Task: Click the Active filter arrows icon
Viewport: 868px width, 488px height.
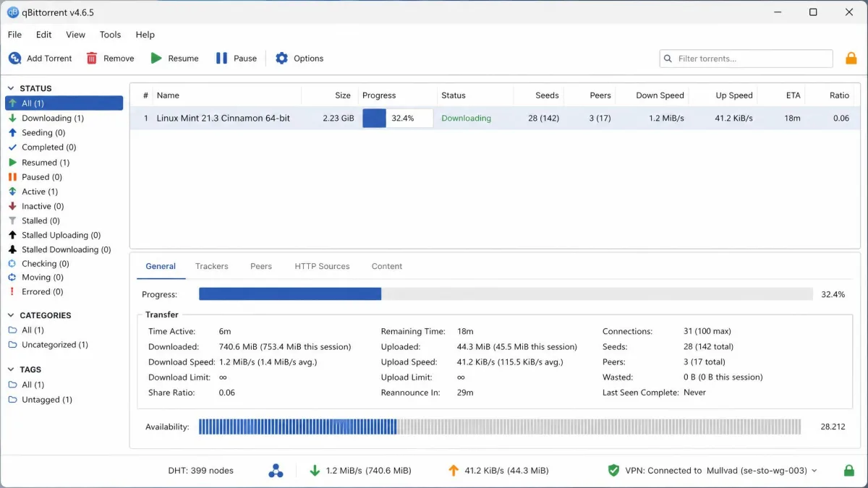Action: click(12, 192)
